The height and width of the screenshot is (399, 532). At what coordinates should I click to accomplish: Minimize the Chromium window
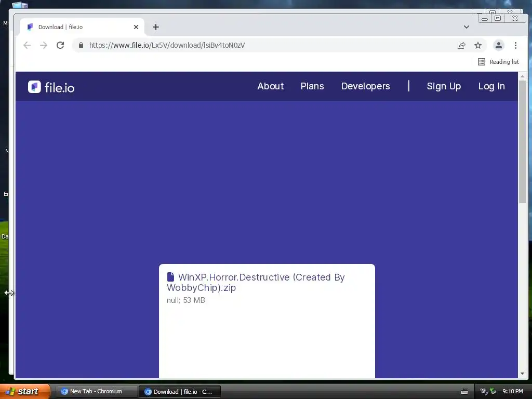[x=485, y=18]
